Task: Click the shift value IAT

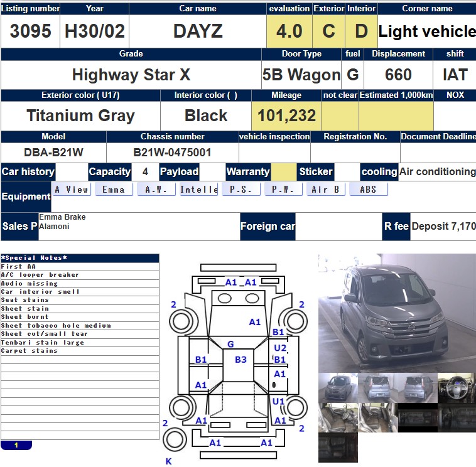Action: coord(455,75)
